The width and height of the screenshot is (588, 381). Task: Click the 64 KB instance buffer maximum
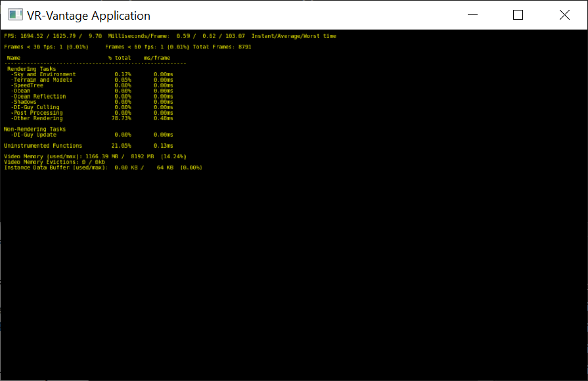165,168
